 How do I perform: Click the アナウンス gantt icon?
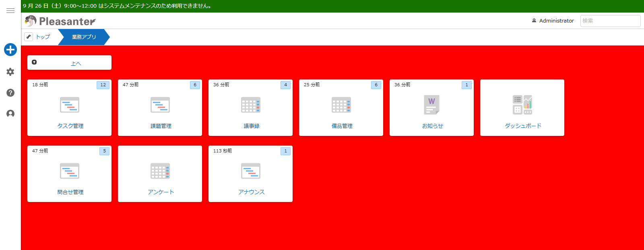(251, 171)
